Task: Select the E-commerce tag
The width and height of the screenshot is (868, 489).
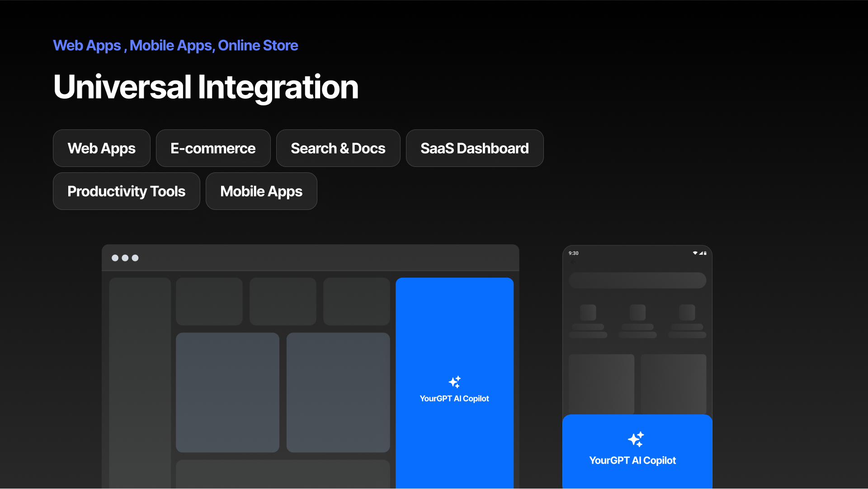Action: (x=213, y=148)
